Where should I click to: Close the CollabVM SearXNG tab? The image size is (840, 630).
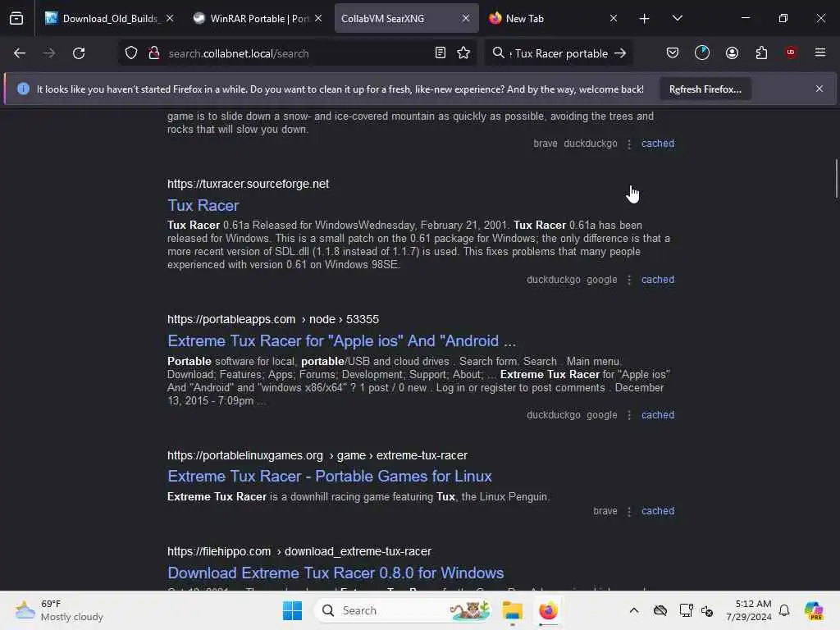(466, 18)
